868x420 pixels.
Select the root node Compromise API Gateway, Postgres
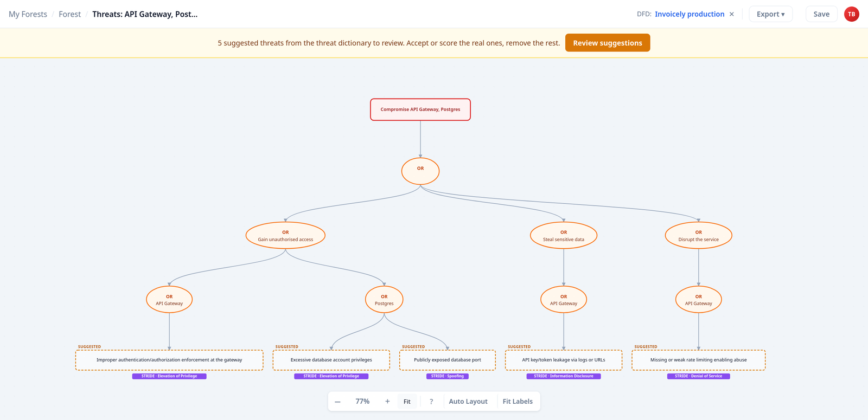pos(420,109)
